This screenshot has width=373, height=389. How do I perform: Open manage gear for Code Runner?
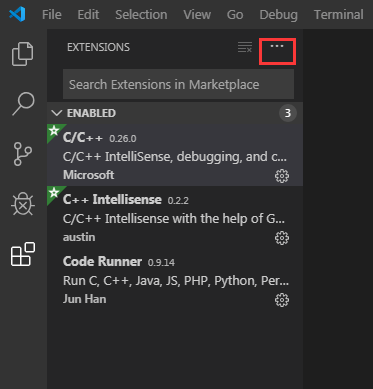[282, 300]
